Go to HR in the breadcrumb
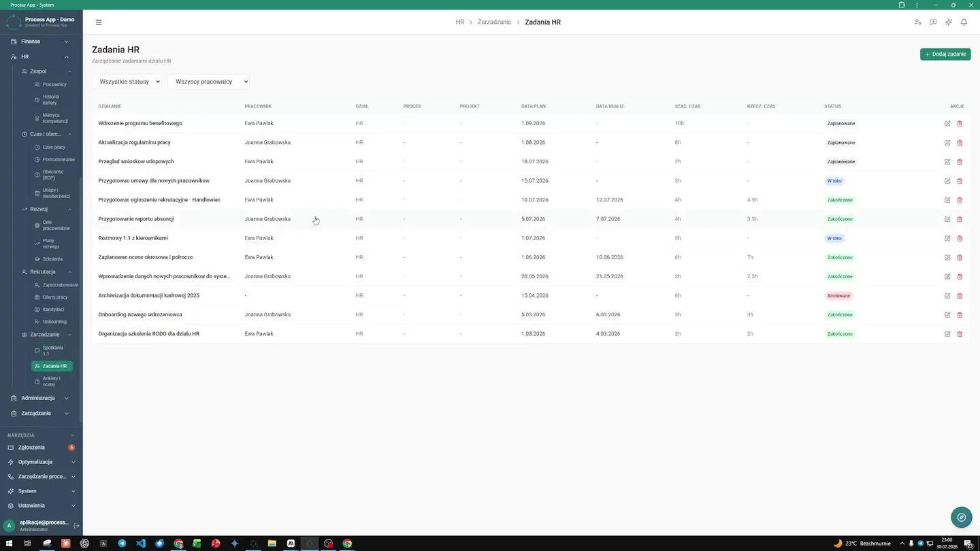This screenshot has width=980, height=551. (x=460, y=22)
